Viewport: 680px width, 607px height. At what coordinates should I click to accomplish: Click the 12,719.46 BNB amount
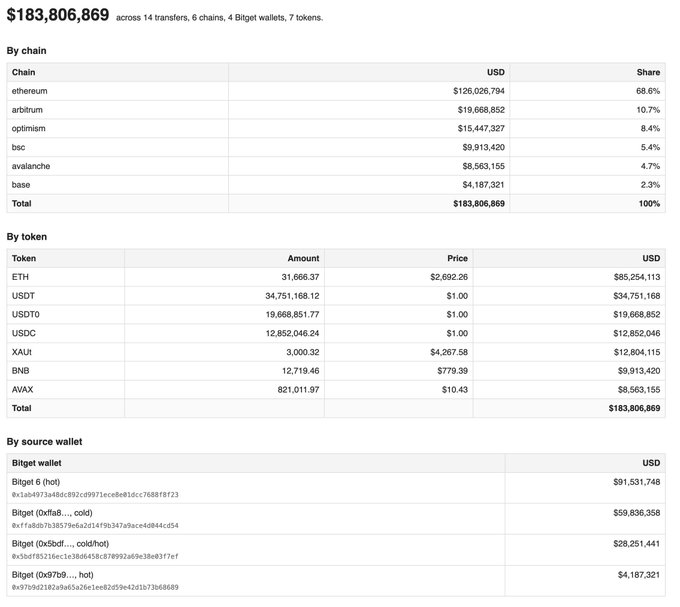coord(301,371)
